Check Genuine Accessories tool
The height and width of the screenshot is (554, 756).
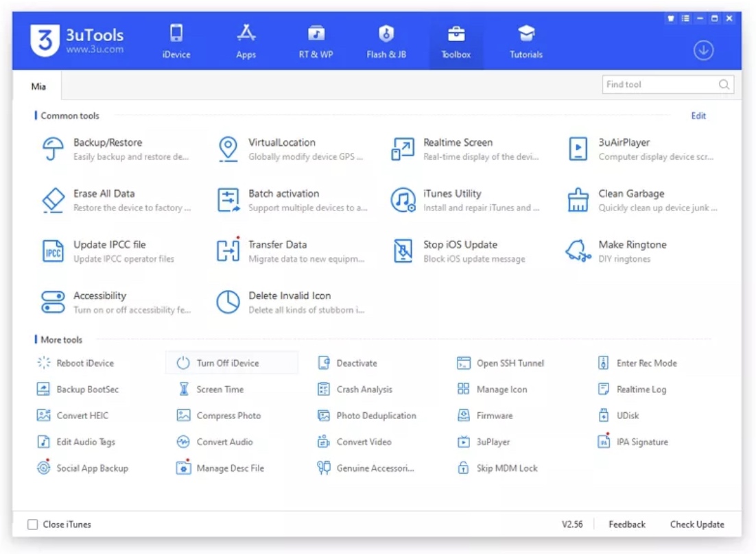(x=366, y=468)
